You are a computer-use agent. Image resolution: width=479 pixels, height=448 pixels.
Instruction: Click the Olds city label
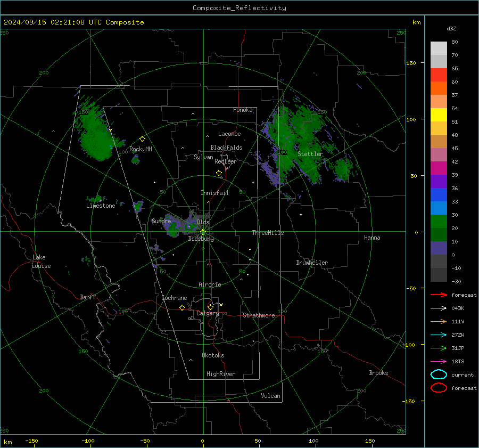click(x=203, y=222)
